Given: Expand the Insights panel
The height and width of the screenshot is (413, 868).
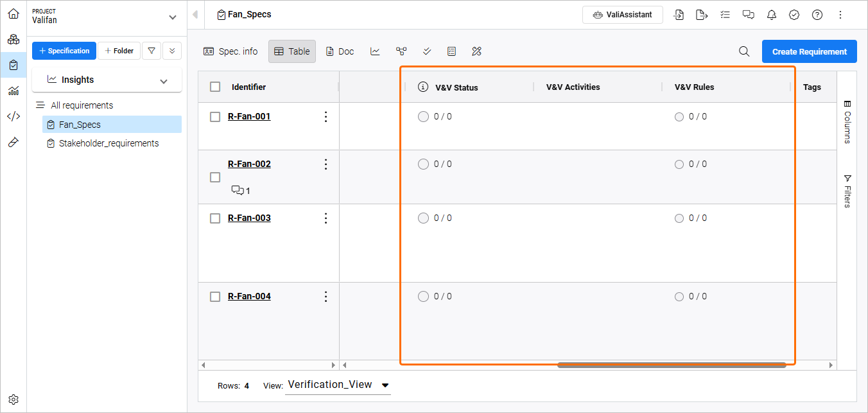Looking at the screenshot, I should [164, 81].
